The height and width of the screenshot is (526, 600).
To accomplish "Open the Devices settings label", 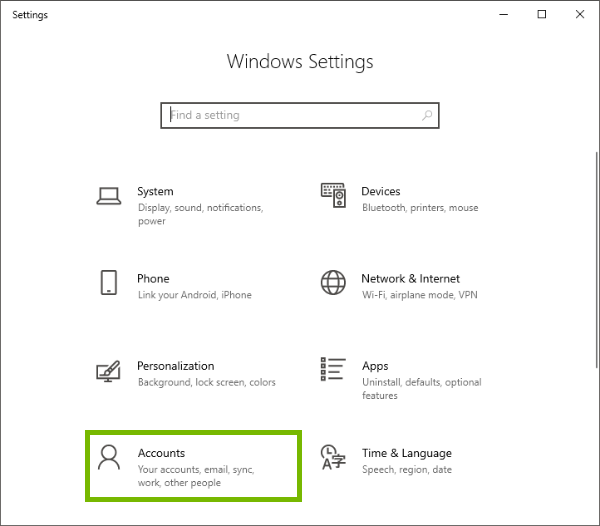I will 381,191.
